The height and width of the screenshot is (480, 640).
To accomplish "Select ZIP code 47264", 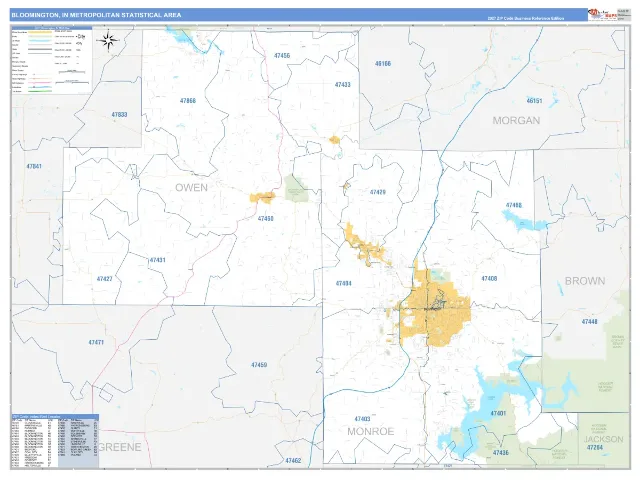I will pos(595,448).
